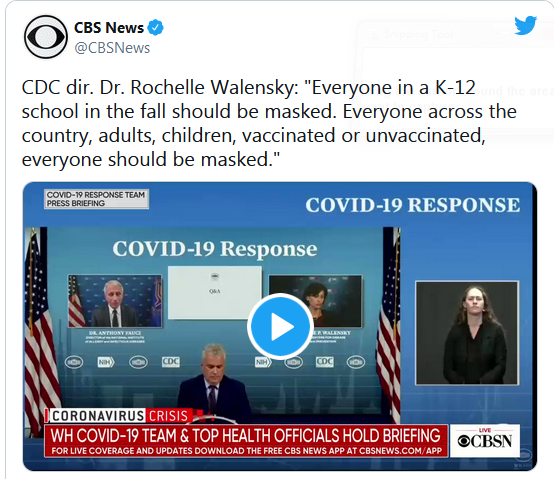The image size is (554, 479).
Task: Click the @CBSNews handle
Action: [112, 48]
